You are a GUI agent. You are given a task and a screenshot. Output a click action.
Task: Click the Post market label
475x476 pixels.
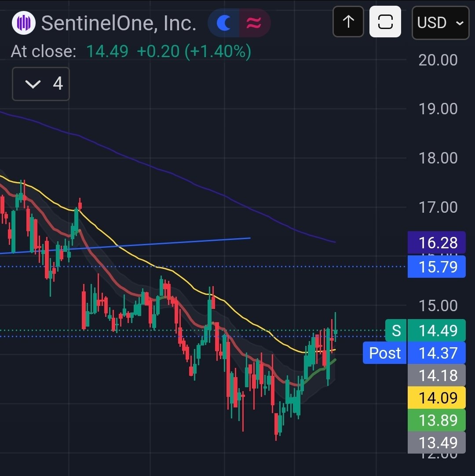point(385,353)
